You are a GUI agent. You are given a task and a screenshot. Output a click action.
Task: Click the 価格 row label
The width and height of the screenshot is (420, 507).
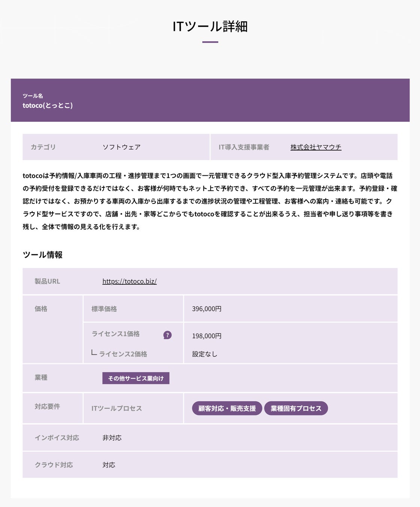(41, 309)
